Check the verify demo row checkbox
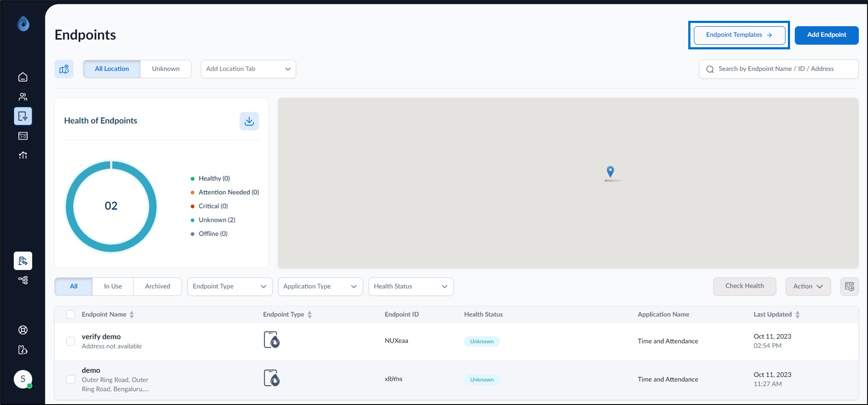Viewport: 868px width, 405px height. (x=71, y=341)
